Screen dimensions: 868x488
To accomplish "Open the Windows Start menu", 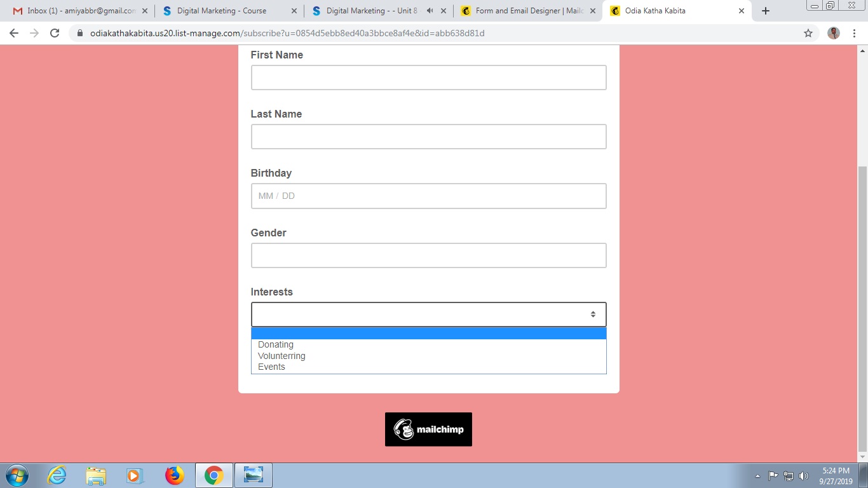I will pos(17,475).
